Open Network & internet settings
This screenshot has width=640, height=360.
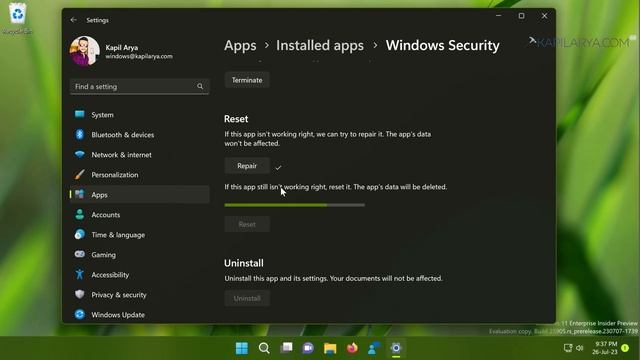click(x=140, y=155)
